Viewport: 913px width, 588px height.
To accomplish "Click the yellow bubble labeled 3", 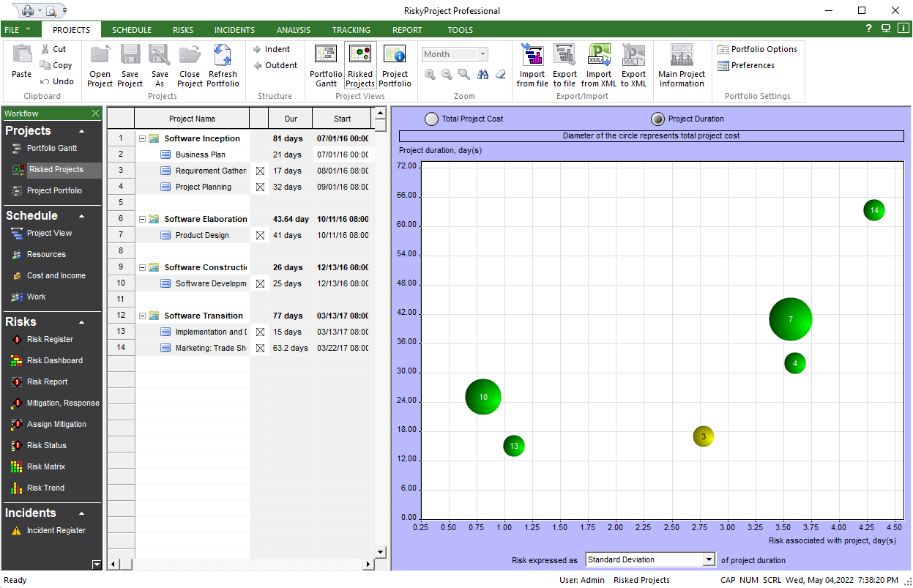I will pos(703,436).
